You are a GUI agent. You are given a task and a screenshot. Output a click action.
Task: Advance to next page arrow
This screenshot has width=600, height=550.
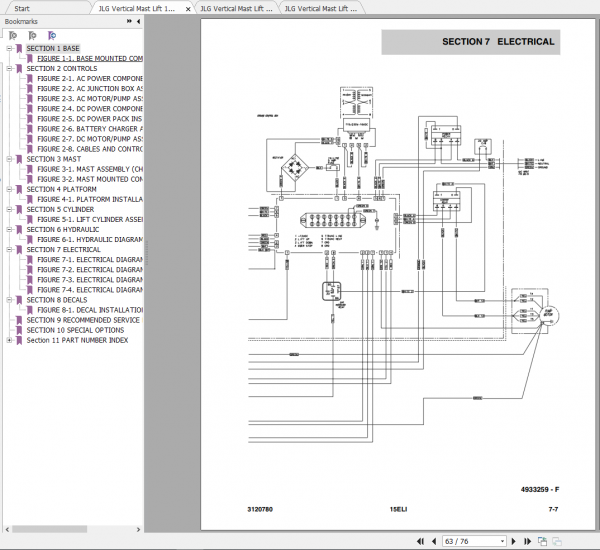[x=514, y=541]
